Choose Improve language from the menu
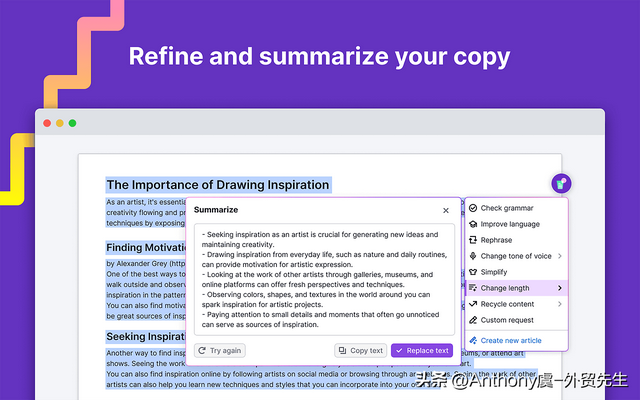Viewport: 640px width, 400px height. pyautogui.click(x=516, y=224)
